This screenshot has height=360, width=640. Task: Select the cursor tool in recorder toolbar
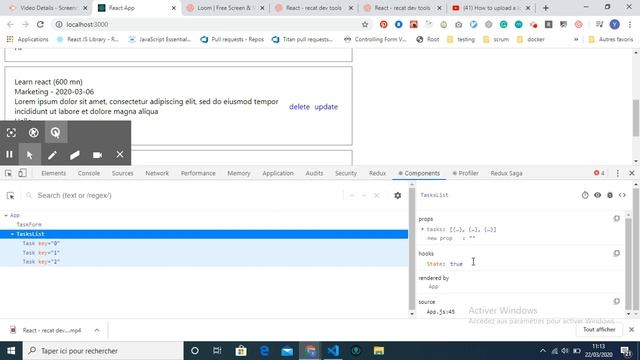tap(29, 155)
